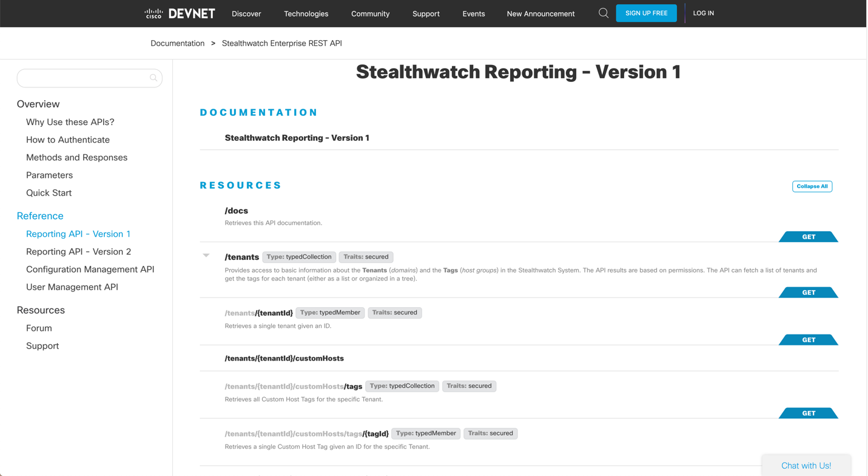Screen dimensions: 868x476
Task: Open the search magnifier in top navigation
Action: click(x=604, y=13)
